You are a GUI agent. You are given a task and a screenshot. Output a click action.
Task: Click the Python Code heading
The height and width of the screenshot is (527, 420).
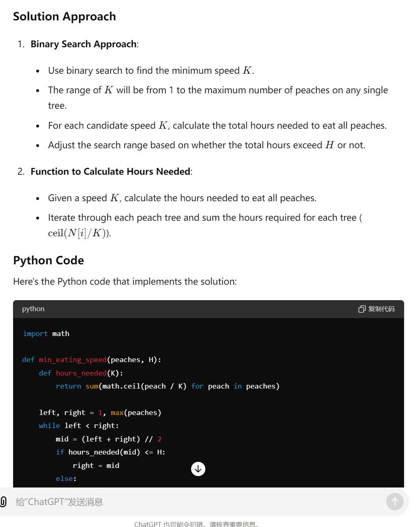pyautogui.click(x=48, y=260)
